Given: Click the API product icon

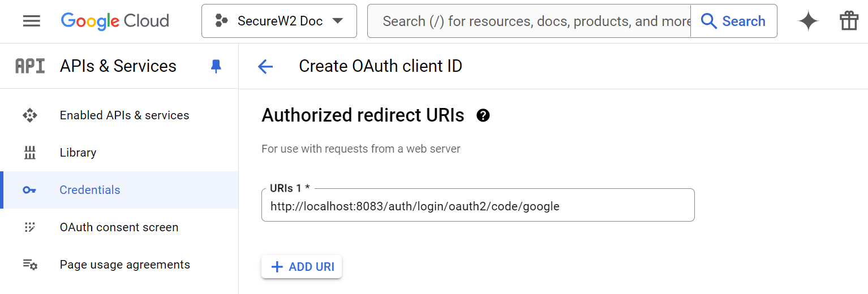Looking at the screenshot, I should [30, 66].
